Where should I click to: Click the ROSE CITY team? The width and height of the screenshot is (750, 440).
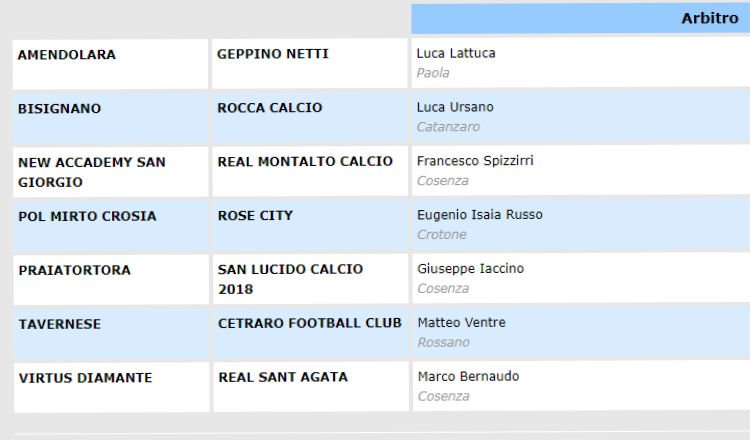pyautogui.click(x=255, y=216)
